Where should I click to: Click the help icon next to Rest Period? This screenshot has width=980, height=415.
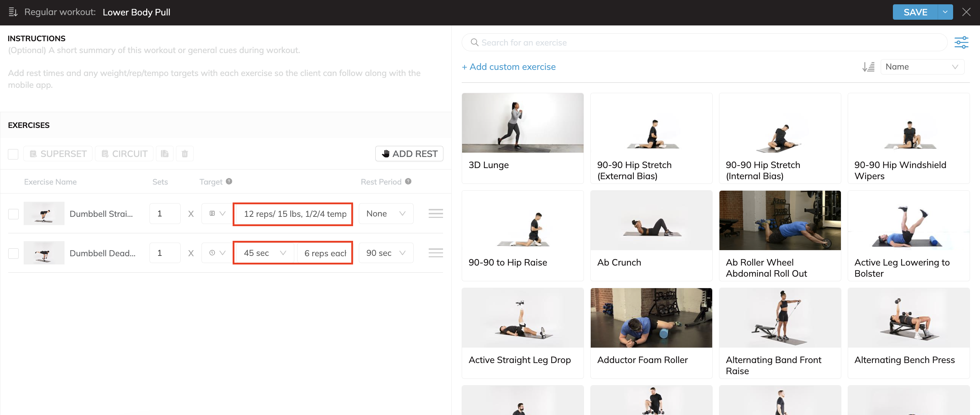[408, 181]
